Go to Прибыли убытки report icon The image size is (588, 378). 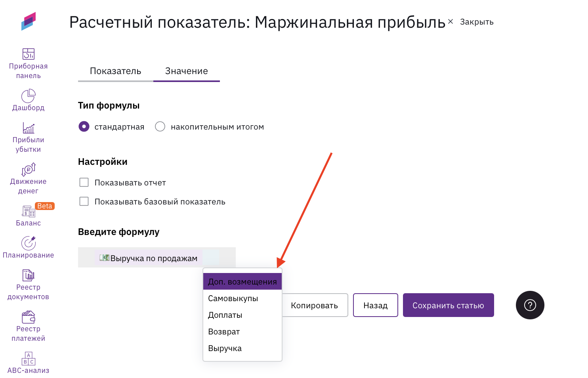(28, 128)
